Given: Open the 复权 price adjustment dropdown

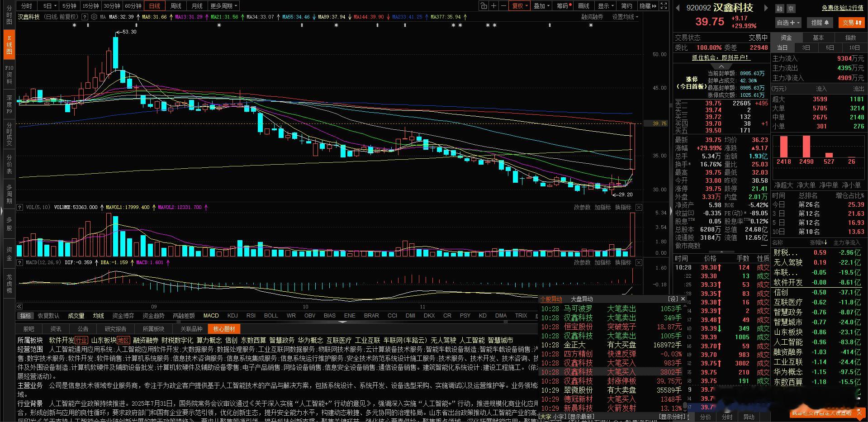Looking at the screenshot, I should click(519, 6).
